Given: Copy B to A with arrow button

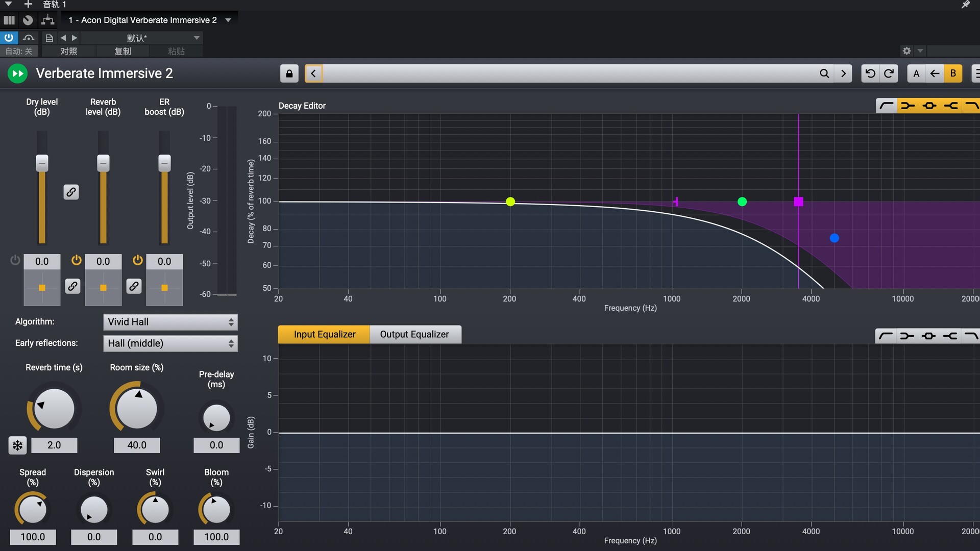Looking at the screenshot, I should coord(935,73).
